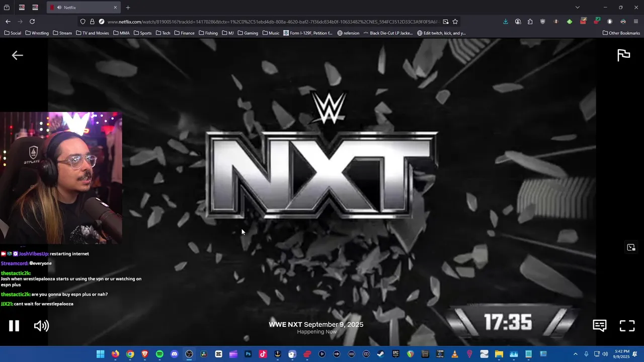Open the Gaming bookmarks folder
This screenshot has width=644, height=362.
(x=248, y=33)
